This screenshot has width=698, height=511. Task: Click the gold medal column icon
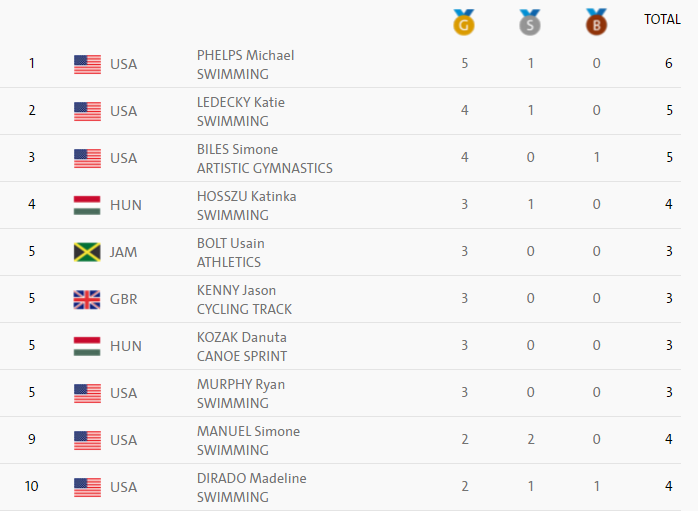[464, 22]
